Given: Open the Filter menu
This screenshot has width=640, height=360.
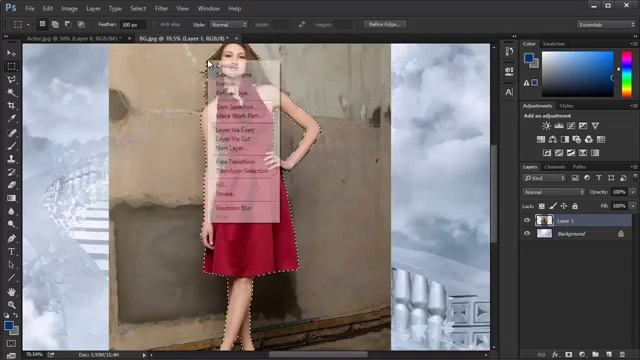Looking at the screenshot, I should click(x=161, y=9).
